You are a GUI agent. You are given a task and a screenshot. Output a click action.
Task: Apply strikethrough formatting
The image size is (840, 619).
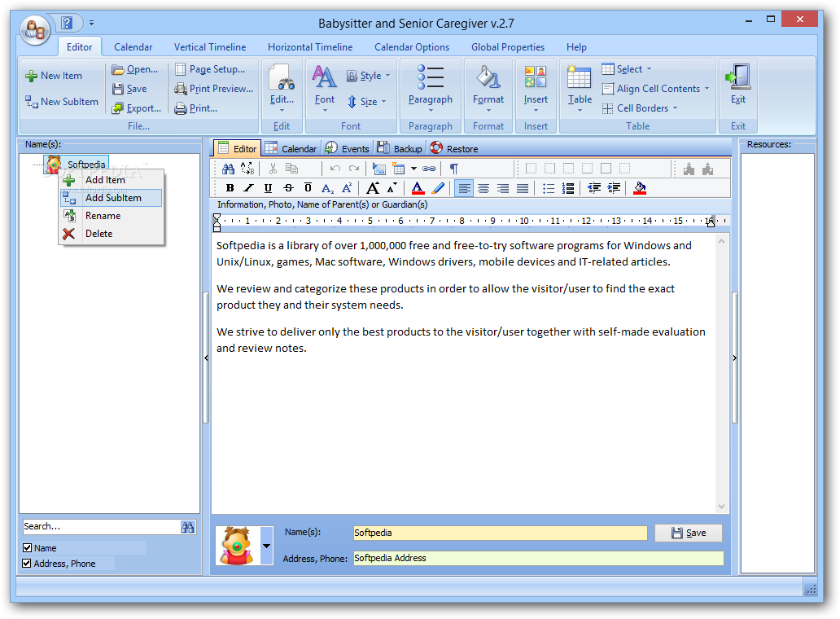tap(288, 188)
